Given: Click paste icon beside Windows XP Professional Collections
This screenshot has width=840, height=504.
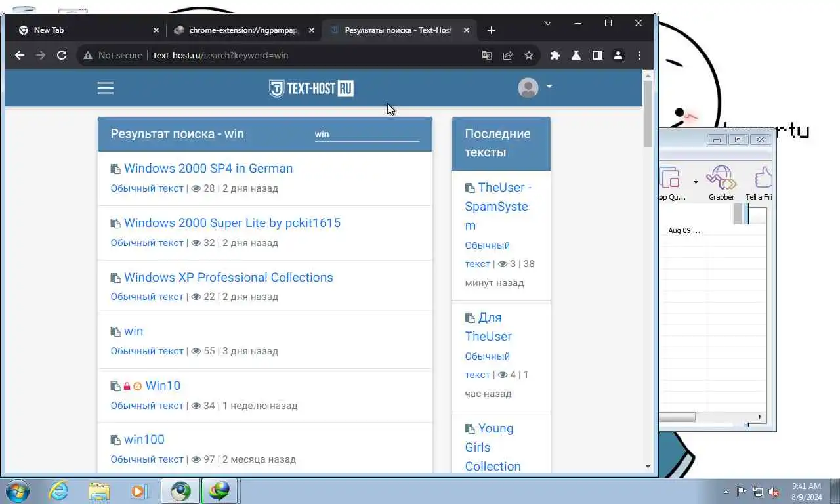Looking at the screenshot, I should point(115,278).
